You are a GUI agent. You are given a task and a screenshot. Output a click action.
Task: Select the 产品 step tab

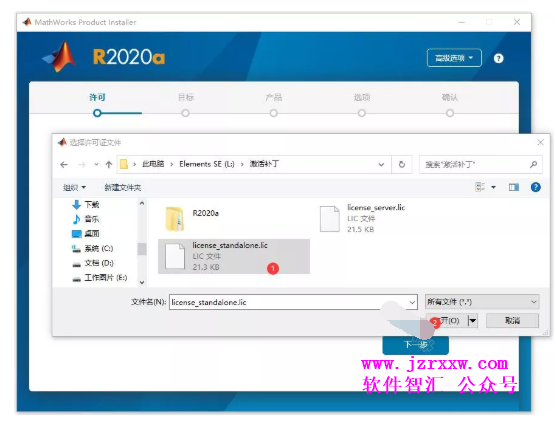pos(273,97)
